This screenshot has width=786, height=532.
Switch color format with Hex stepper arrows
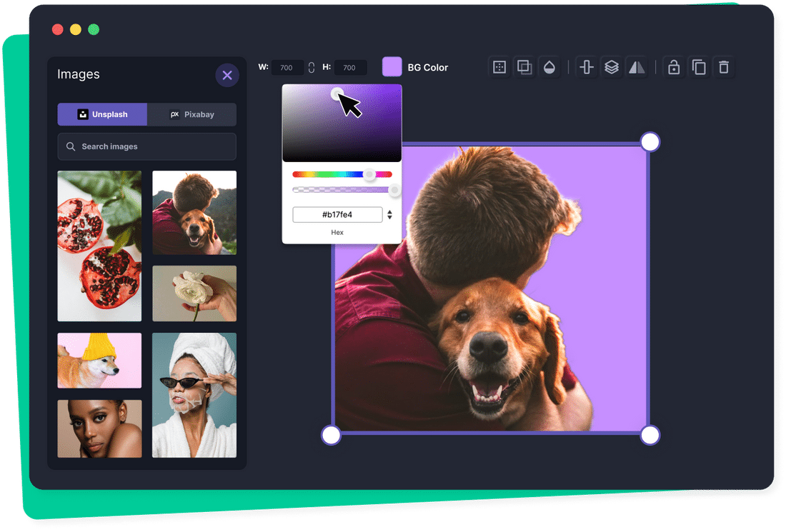[x=389, y=214]
